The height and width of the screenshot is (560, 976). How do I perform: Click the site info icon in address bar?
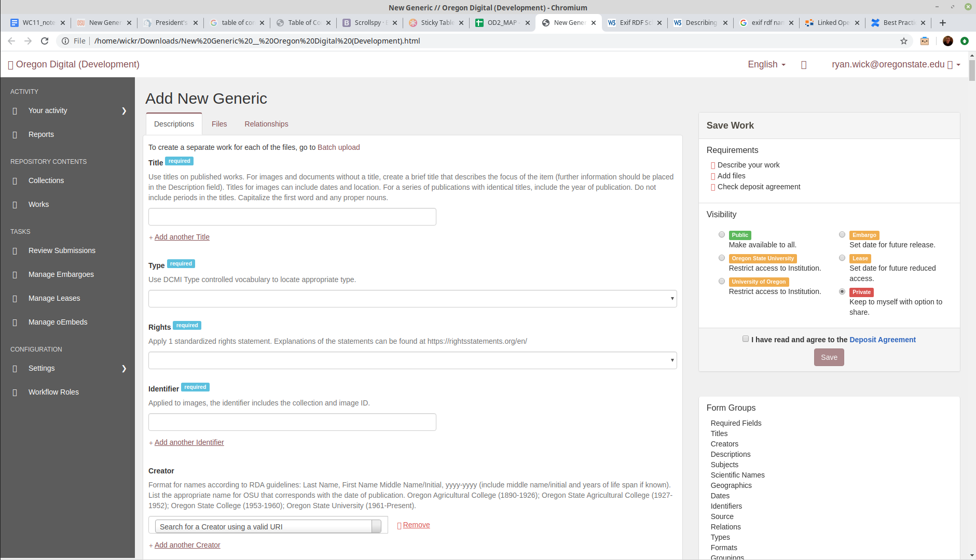coord(65,41)
